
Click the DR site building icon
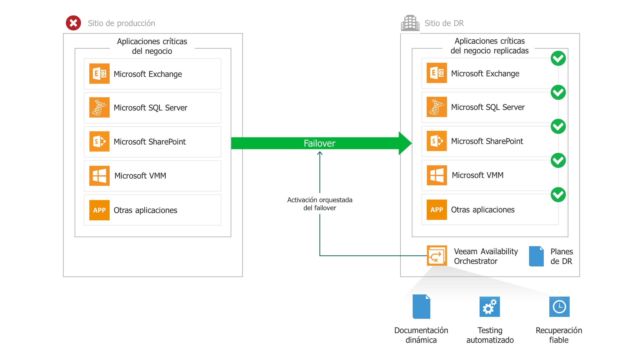(x=410, y=23)
